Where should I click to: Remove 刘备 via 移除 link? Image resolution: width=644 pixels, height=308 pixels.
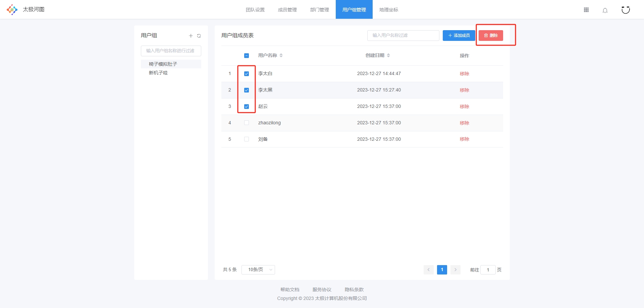465,139
